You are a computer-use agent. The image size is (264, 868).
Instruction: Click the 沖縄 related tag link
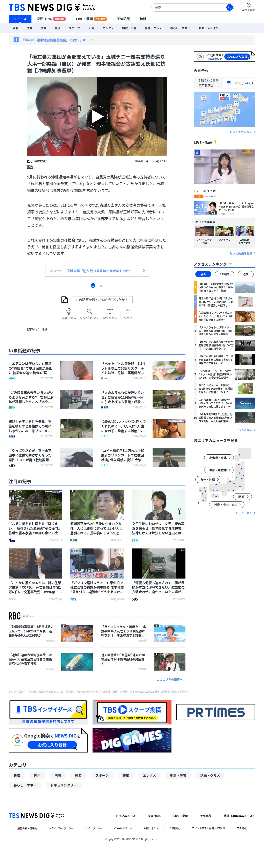click(x=44, y=330)
